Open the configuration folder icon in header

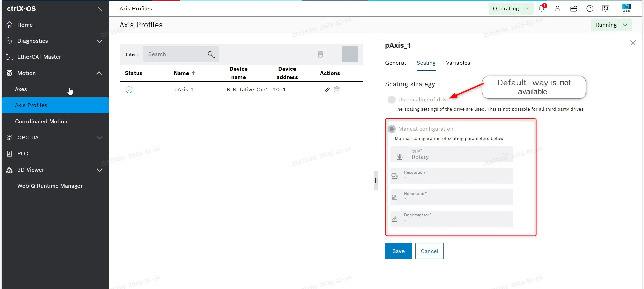pyautogui.click(x=574, y=9)
